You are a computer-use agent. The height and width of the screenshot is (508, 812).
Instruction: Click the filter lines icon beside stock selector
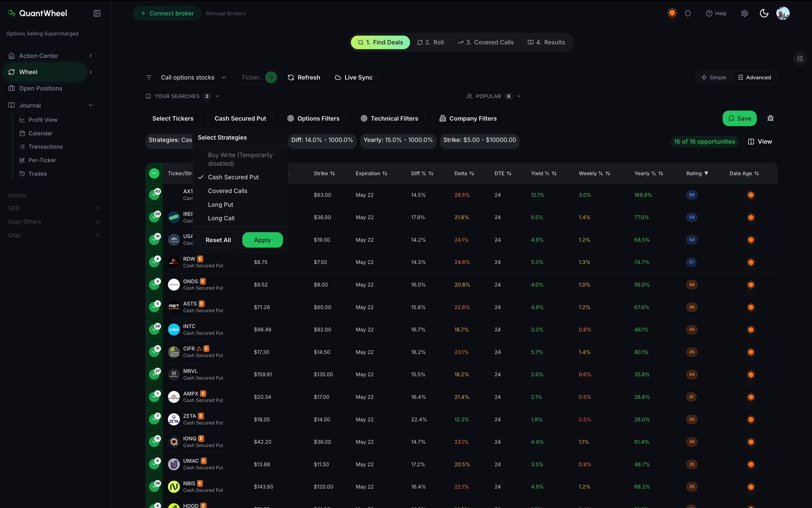point(149,78)
